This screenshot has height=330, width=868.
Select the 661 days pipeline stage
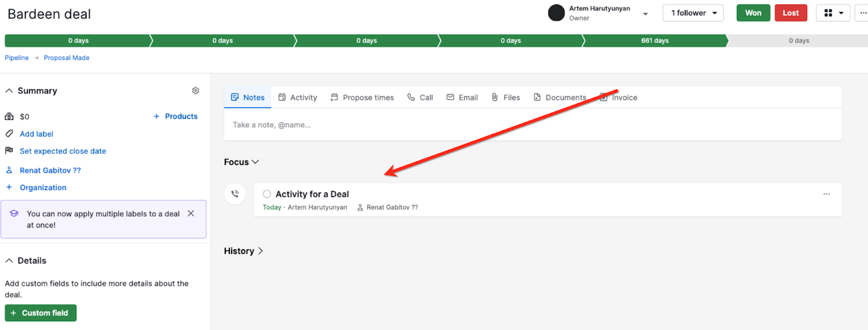[x=655, y=41]
